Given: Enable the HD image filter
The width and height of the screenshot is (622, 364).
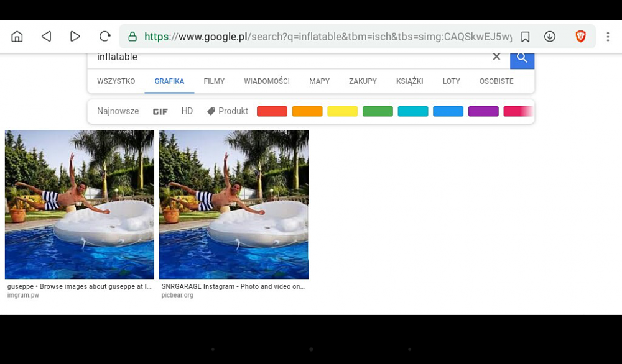Looking at the screenshot, I should click(187, 111).
